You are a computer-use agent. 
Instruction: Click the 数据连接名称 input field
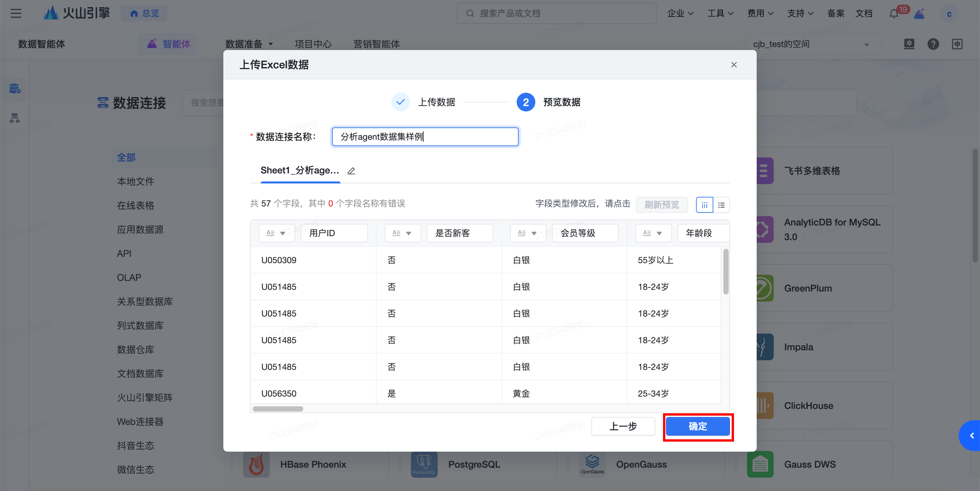[425, 137]
